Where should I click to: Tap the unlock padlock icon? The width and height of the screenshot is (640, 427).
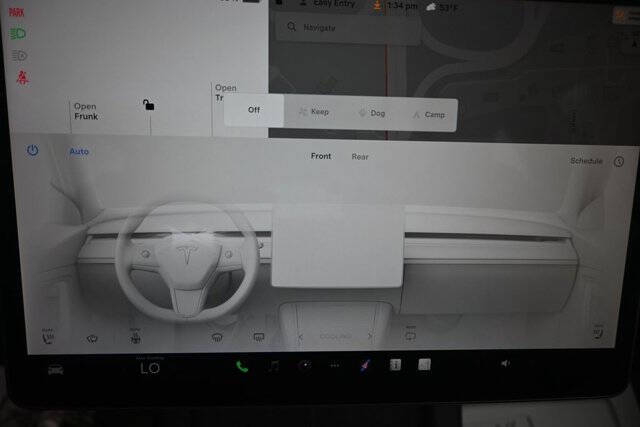[148, 105]
